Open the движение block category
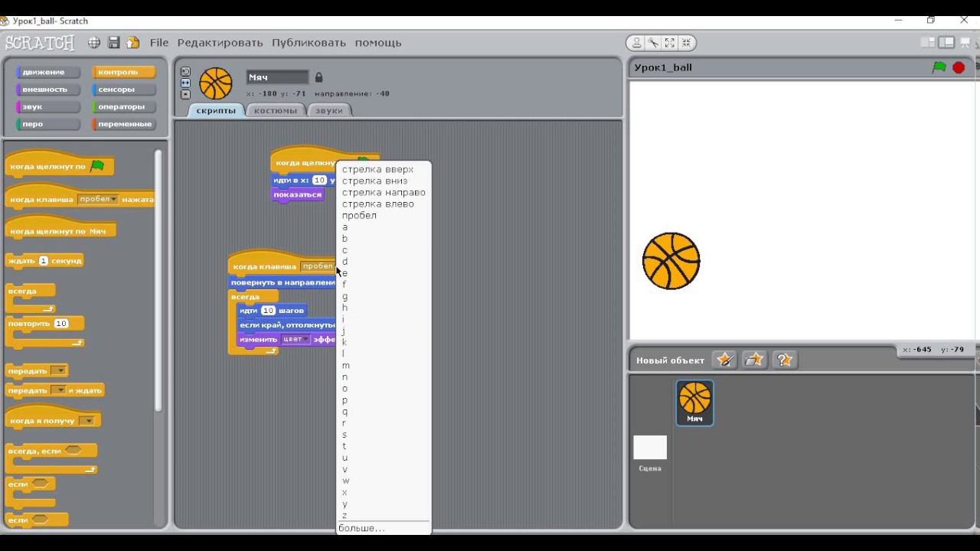Viewport: 980px width, 551px height. [47, 72]
